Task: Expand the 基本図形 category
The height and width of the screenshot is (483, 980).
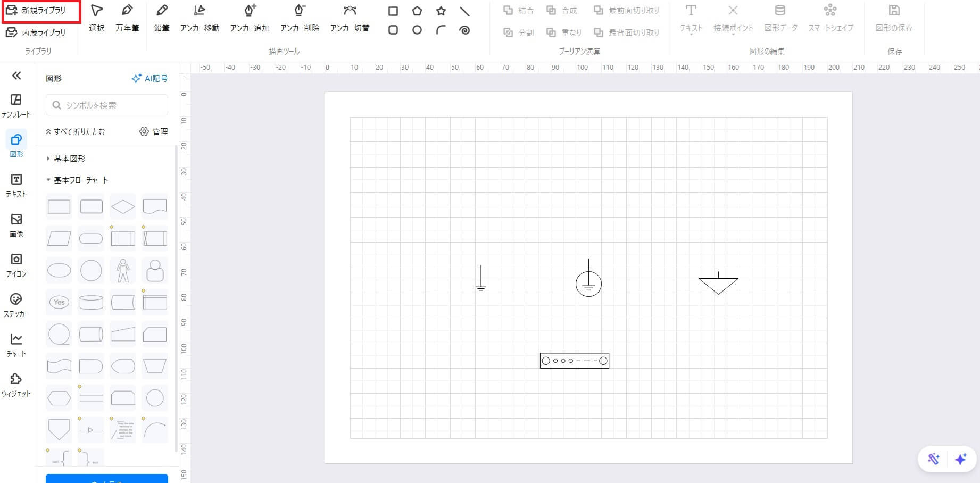Action: [x=66, y=159]
